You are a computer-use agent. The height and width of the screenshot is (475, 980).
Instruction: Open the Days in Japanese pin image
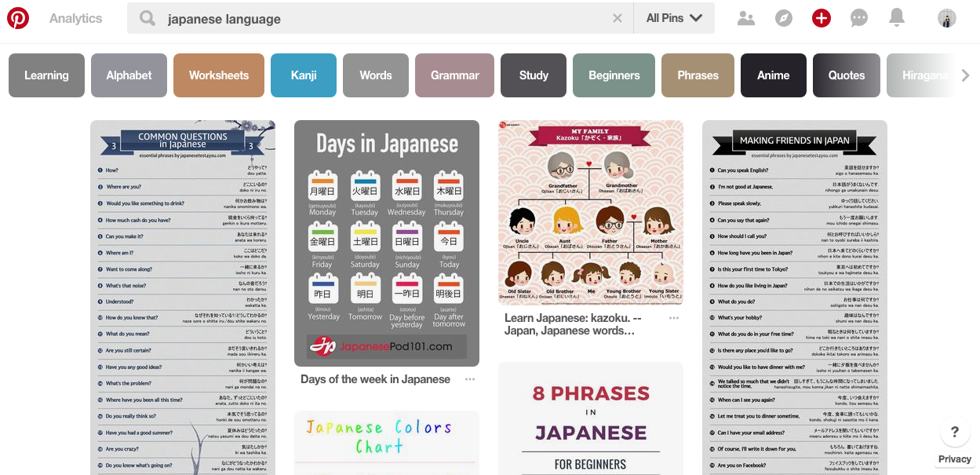387,243
